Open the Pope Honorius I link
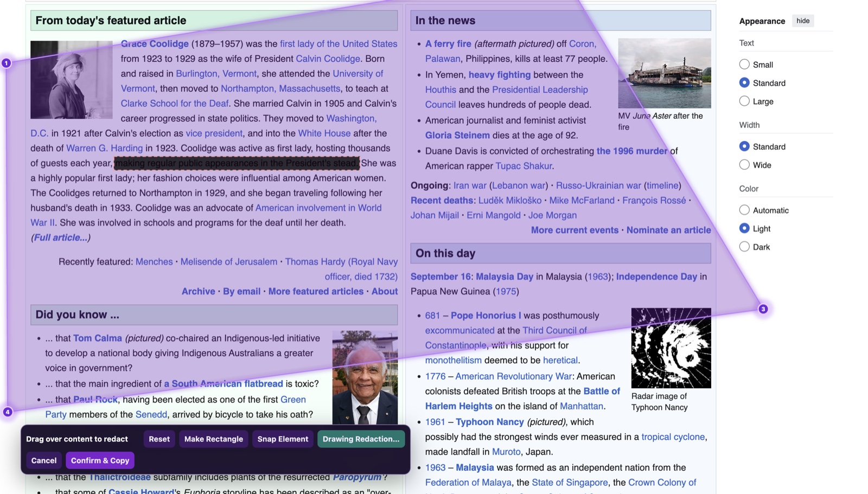This screenshot has height=494, width=868. [x=486, y=316]
